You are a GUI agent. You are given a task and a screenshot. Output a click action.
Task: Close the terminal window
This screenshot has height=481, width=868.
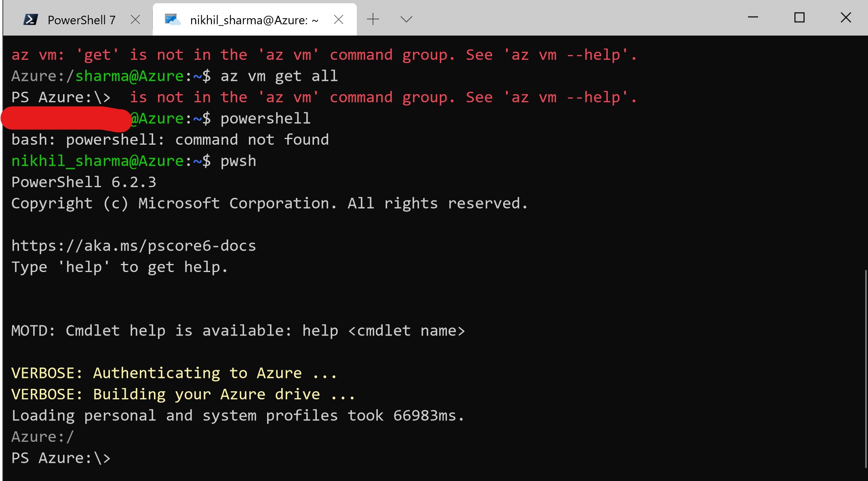(x=846, y=17)
